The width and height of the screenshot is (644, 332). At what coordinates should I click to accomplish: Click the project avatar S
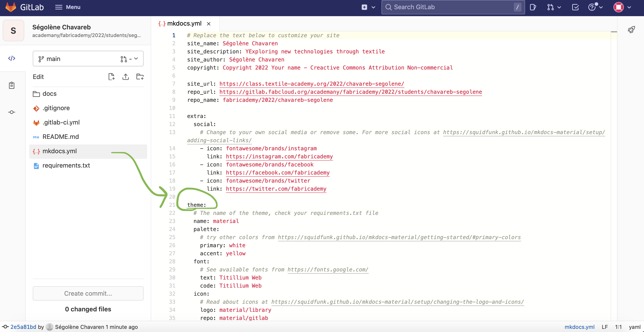coord(13,31)
